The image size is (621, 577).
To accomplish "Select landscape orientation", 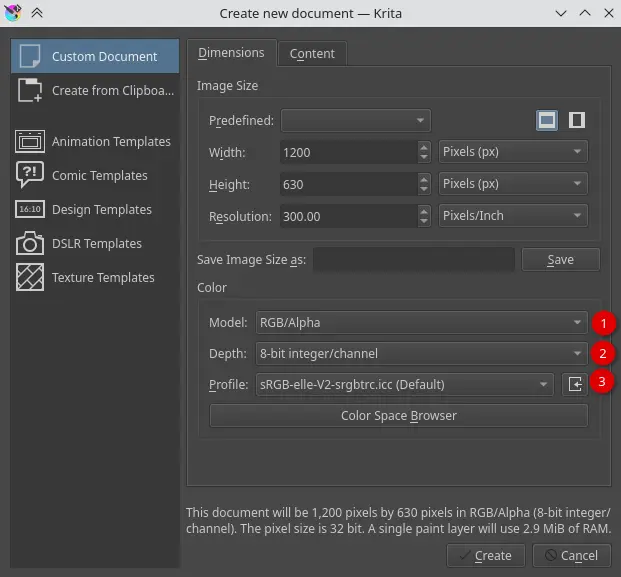I will (547, 120).
